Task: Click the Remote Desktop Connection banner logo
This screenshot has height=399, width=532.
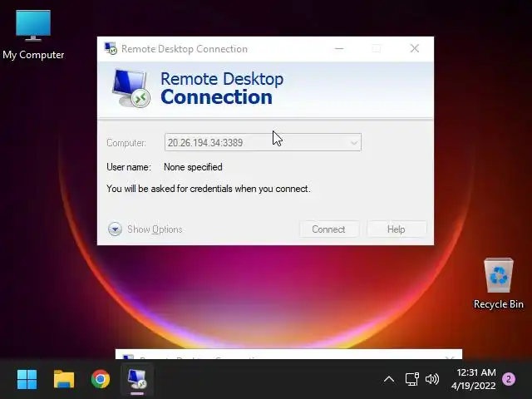Action: (x=131, y=88)
